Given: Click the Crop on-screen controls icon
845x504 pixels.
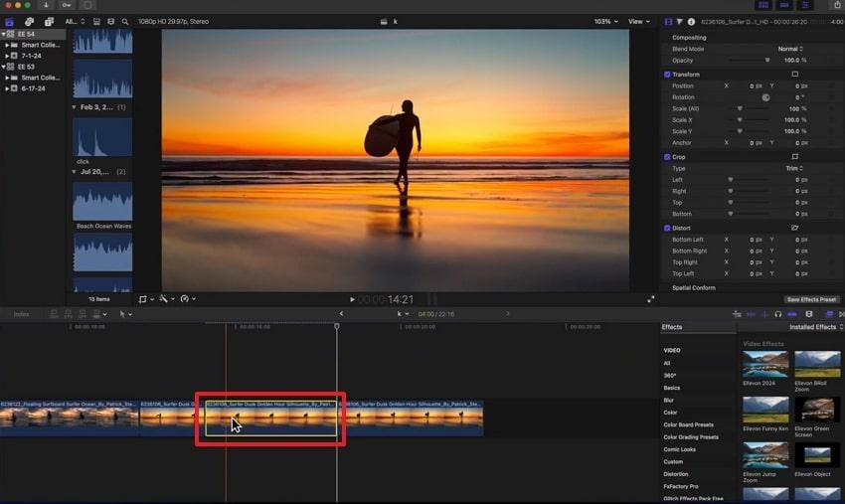Looking at the screenshot, I should pyautogui.click(x=795, y=157).
